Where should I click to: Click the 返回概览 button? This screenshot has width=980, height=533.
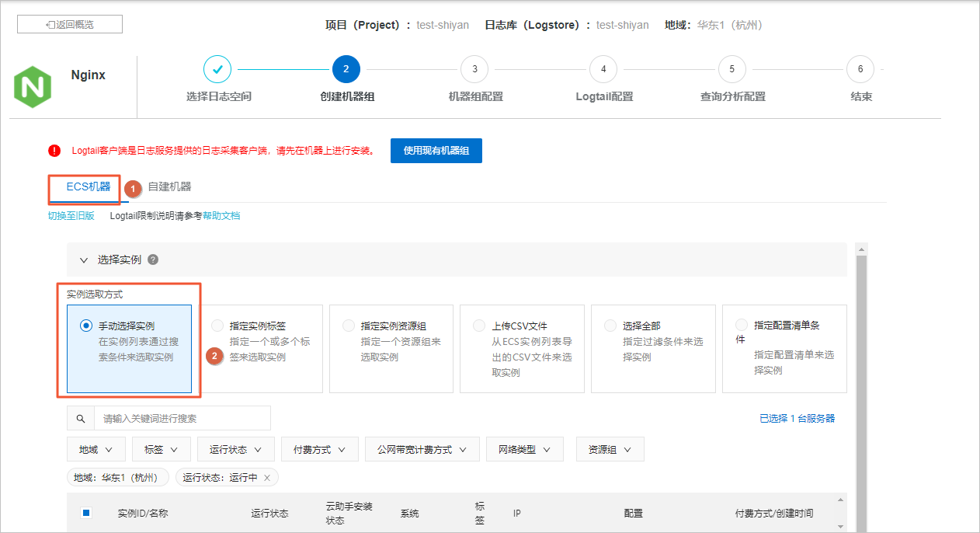click(x=70, y=24)
